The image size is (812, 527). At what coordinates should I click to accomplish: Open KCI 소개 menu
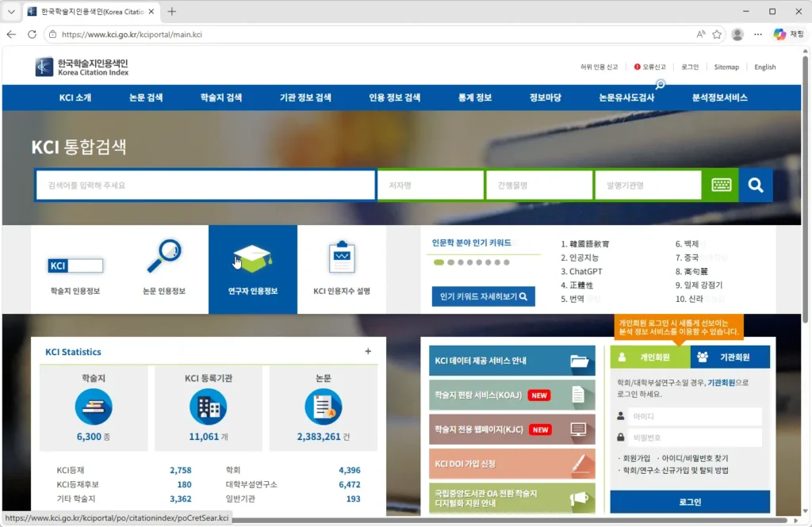(75, 97)
